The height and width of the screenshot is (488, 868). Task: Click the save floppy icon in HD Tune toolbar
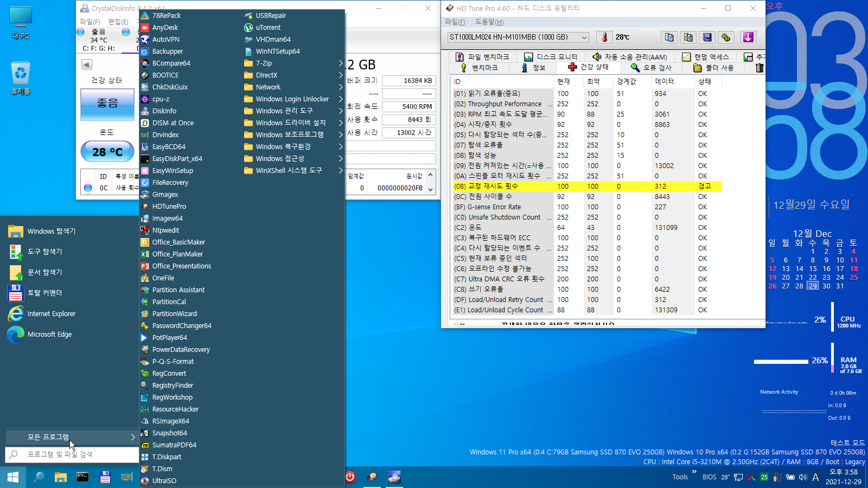click(707, 37)
